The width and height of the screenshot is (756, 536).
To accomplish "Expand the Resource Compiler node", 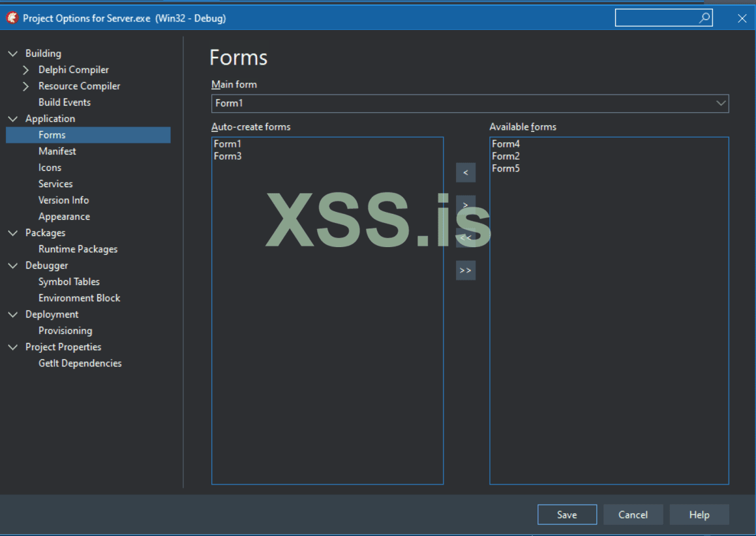I will pyautogui.click(x=26, y=86).
